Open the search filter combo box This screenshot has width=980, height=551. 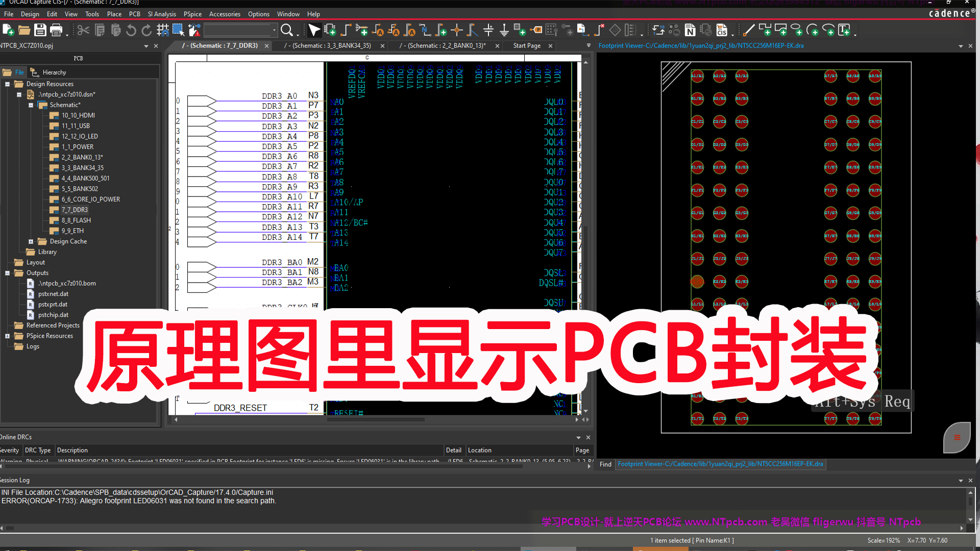tap(240, 31)
